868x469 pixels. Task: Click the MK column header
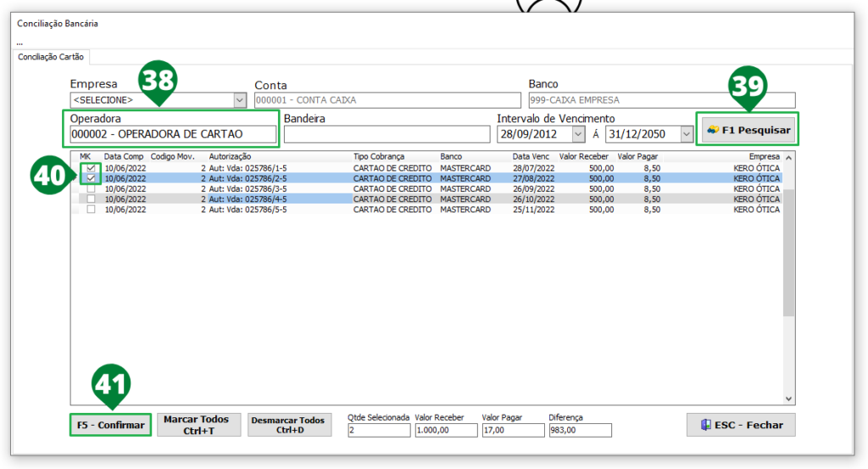click(86, 157)
